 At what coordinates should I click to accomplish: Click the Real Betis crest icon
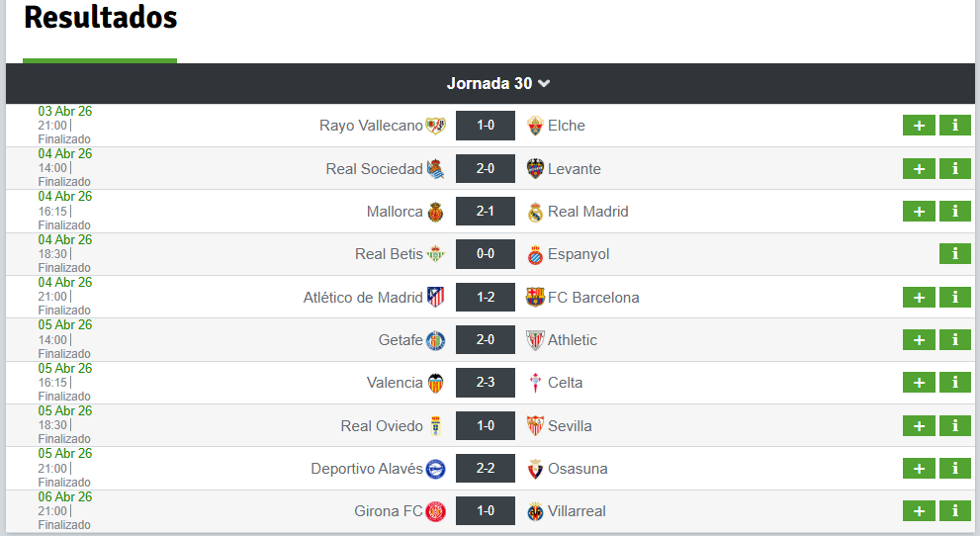(435, 254)
